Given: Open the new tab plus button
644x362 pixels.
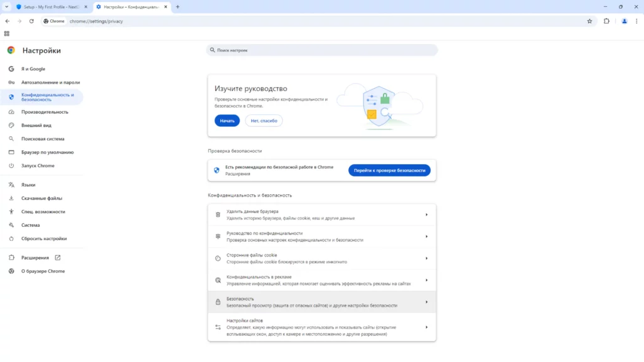Looking at the screenshot, I should point(178,7).
